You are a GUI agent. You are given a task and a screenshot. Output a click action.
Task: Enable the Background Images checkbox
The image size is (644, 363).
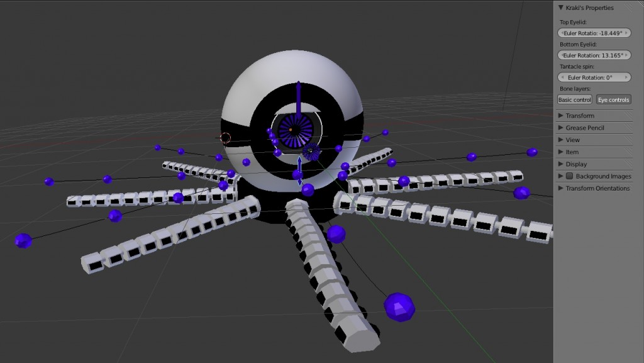[569, 176]
